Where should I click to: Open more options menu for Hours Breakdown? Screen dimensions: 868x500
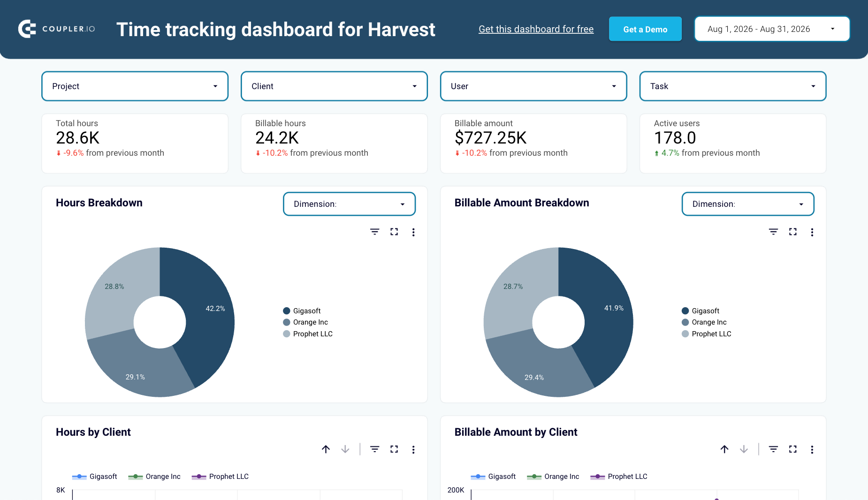(x=413, y=232)
